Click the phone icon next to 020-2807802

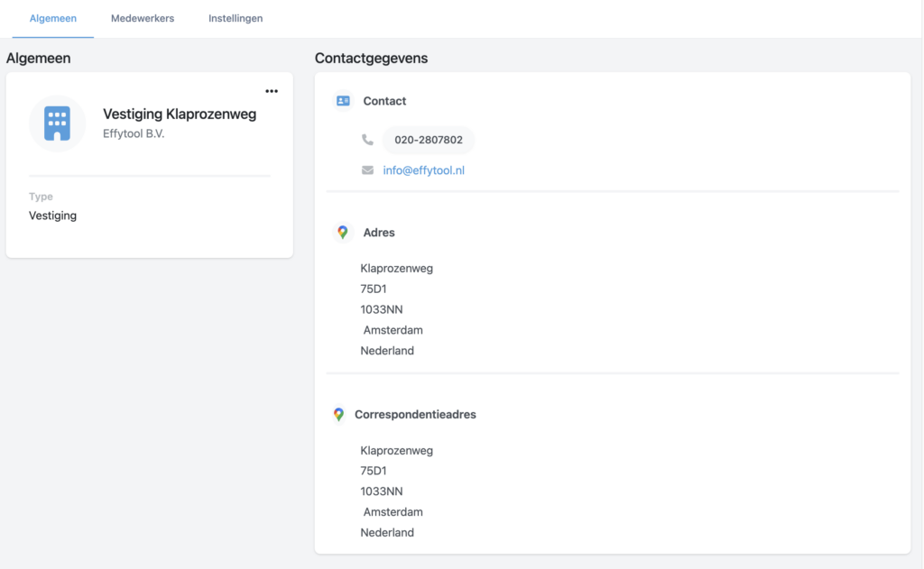pos(365,141)
